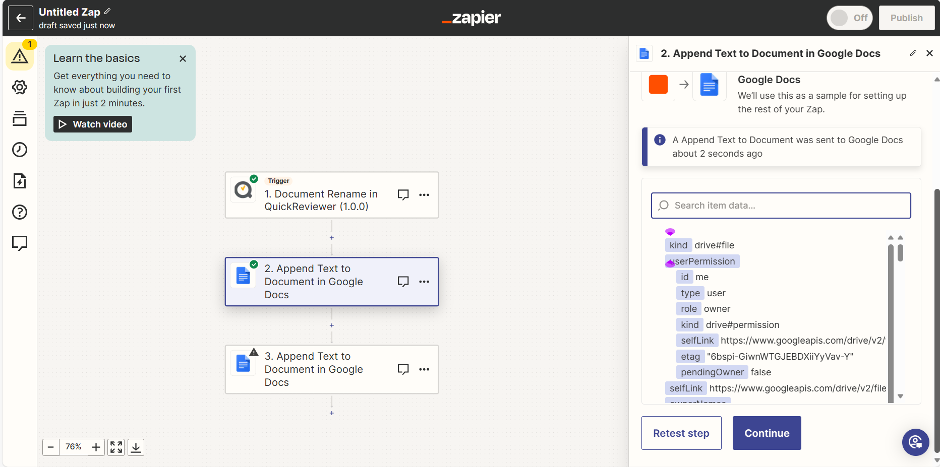The image size is (941, 468).
Task: Open Zap settings gear in sidebar
Action: pos(20,88)
